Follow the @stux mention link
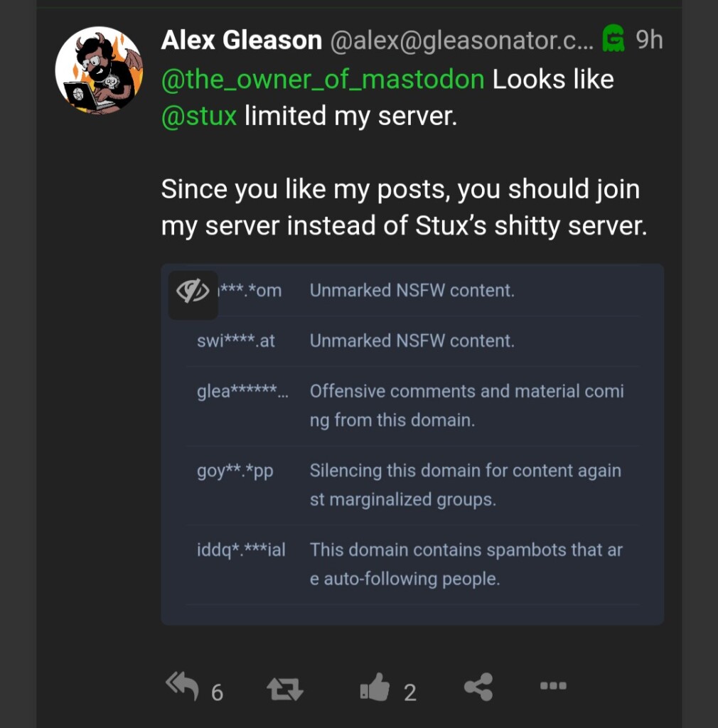Screen dimensions: 718x728 pos(199,116)
